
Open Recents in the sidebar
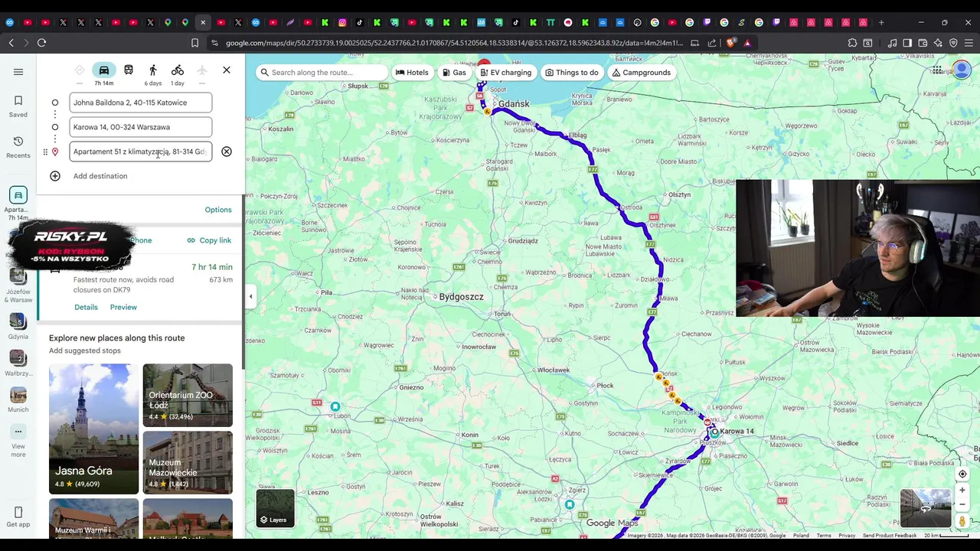[x=18, y=148]
